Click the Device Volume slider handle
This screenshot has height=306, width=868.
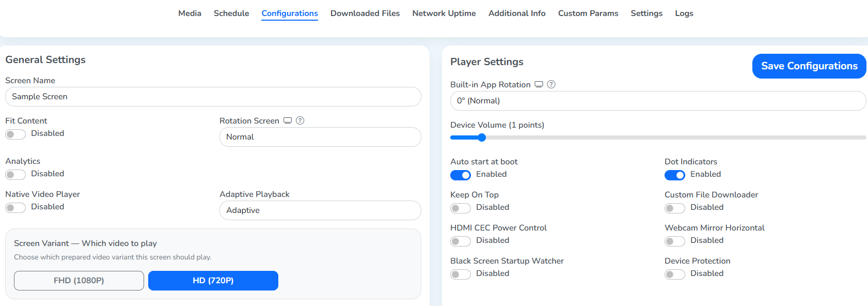coord(482,137)
